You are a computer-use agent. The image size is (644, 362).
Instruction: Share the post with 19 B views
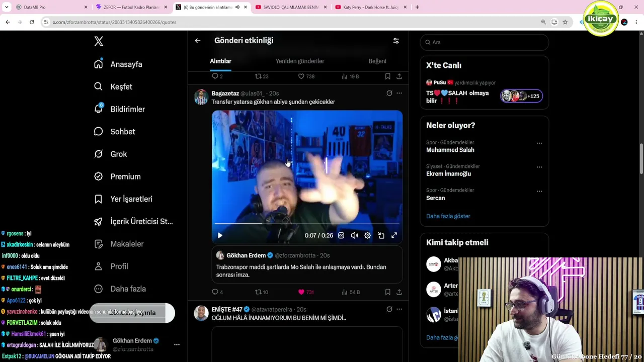tap(399, 76)
